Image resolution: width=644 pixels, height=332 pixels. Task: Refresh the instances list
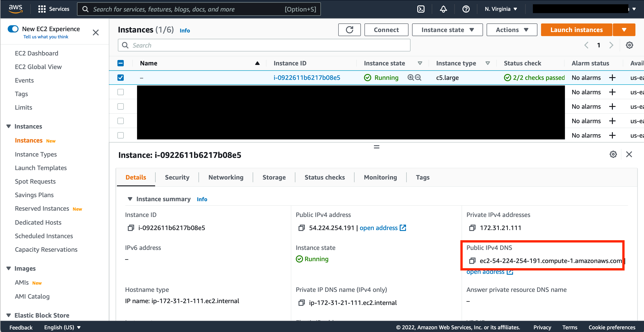tap(349, 30)
